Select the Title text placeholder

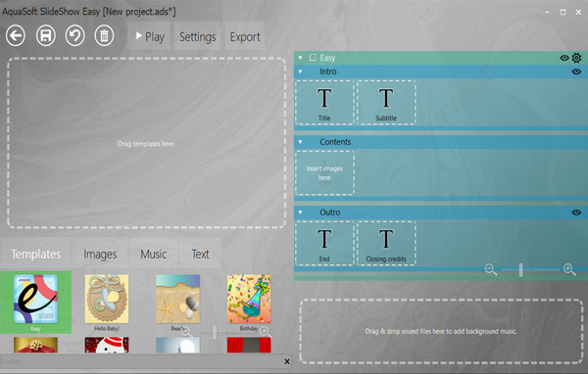click(324, 102)
